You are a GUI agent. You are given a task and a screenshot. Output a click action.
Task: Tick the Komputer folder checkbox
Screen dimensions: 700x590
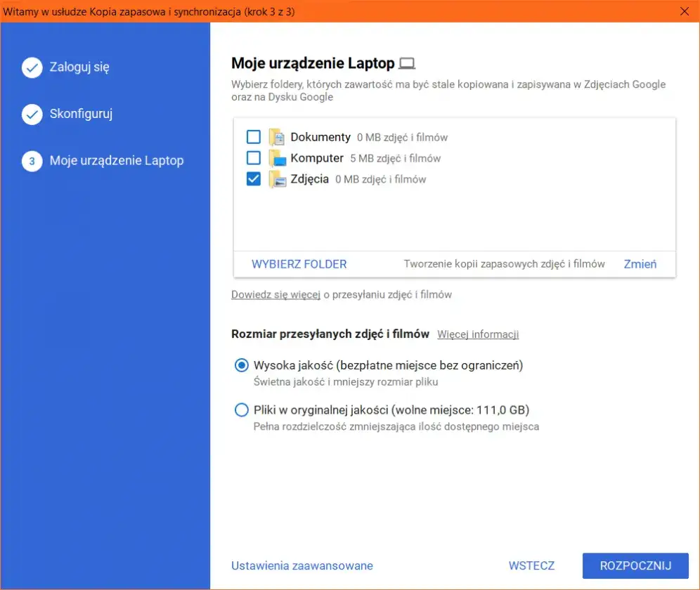pos(254,157)
